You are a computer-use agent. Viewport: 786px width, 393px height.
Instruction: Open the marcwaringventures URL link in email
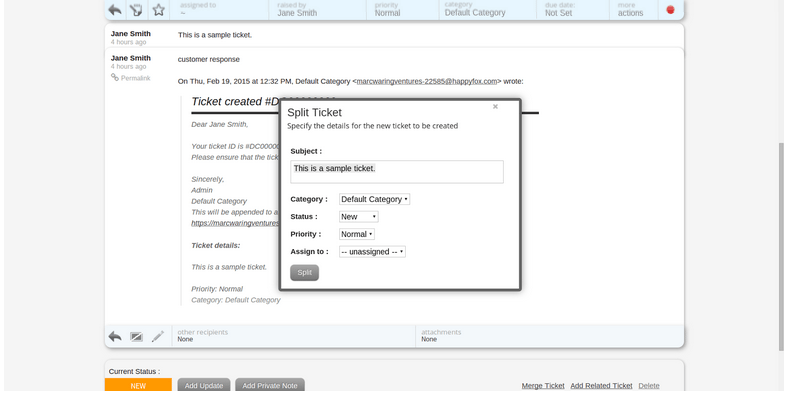coord(235,223)
